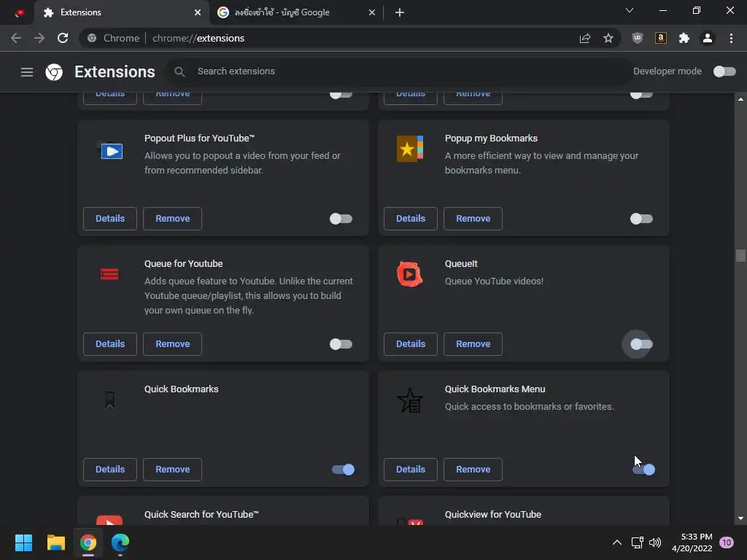Image resolution: width=747 pixels, height=560 pixels.
Task: Reload the extensions page
Action: (x=63, y=38)
